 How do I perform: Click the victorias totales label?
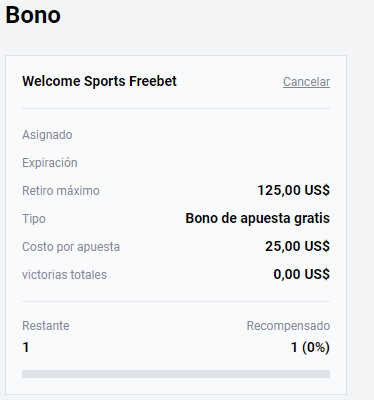[64, 275]
